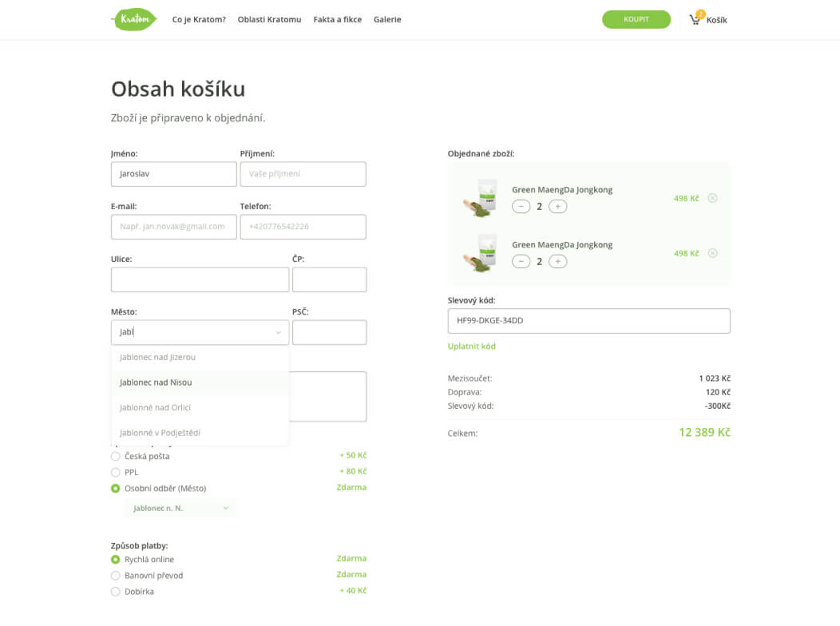The image size is (840, 626).
Task: Go to the Galerie menu item
Action: pyautogui.click(x=387, y=20)
